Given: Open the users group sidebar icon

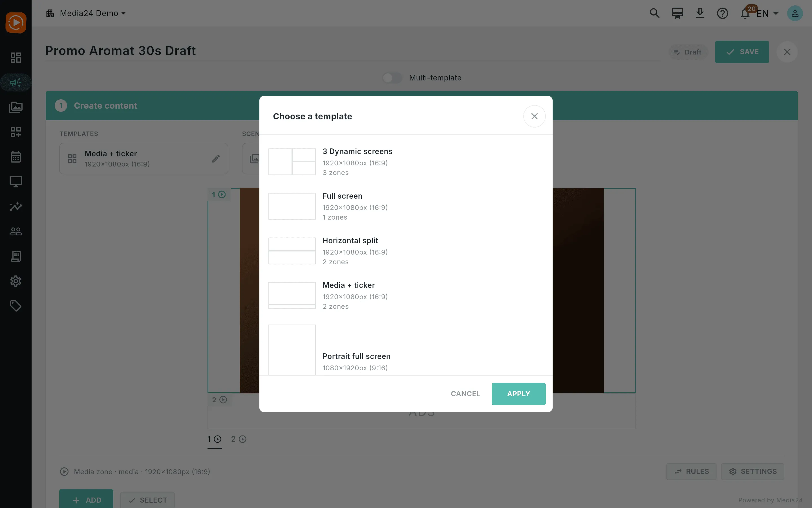Looking at the screenshot, I should point(16,231).
